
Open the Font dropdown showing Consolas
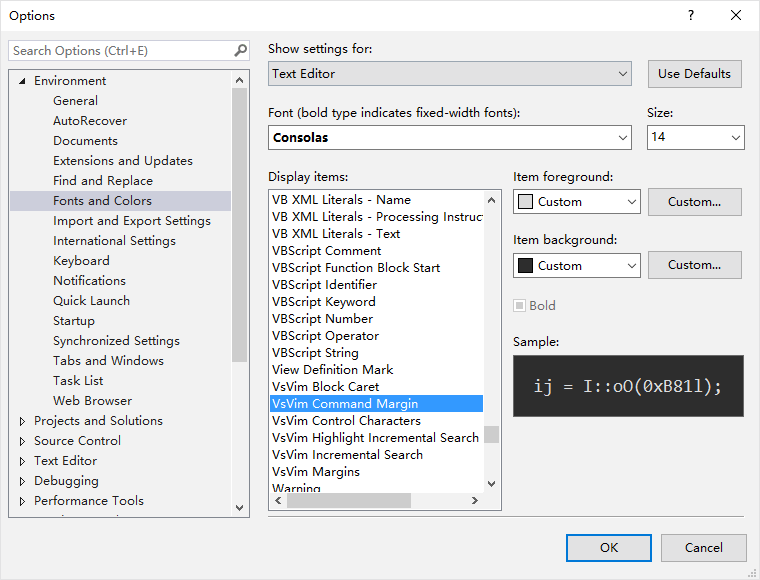coord(450,137)
